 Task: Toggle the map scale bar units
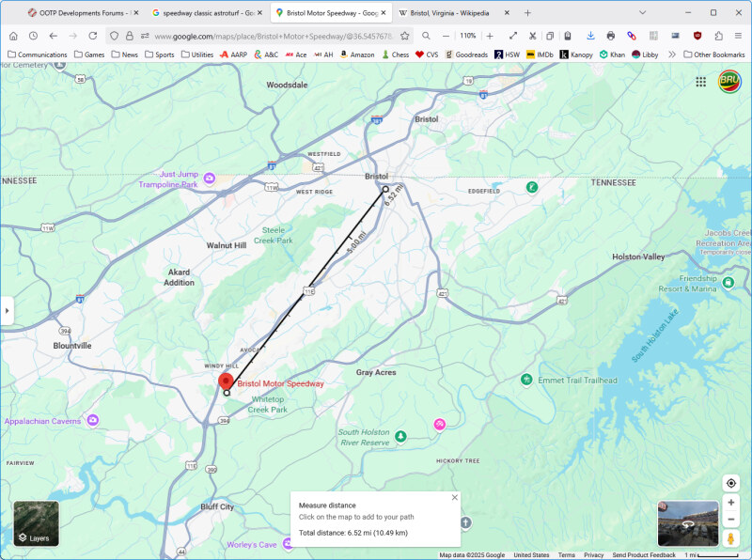tap(712, 554)
